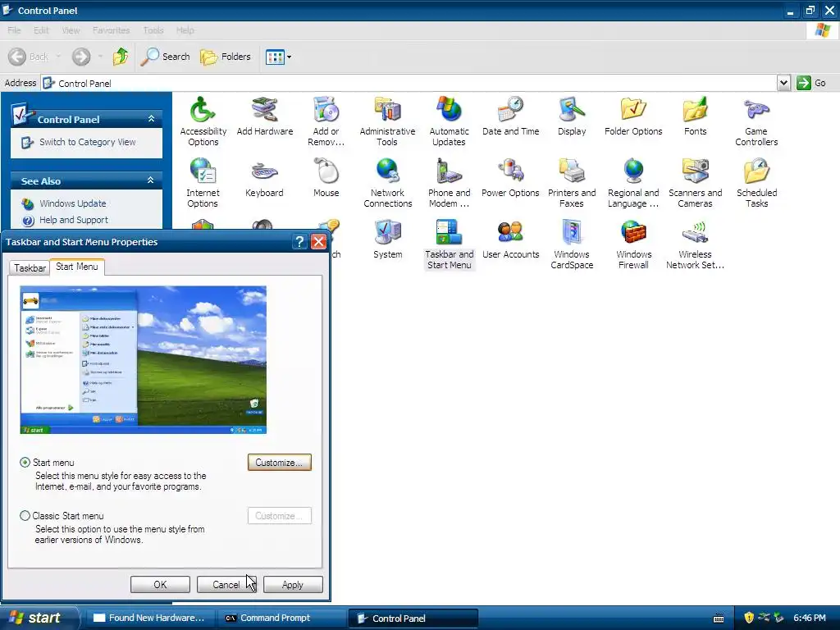Switch to the Start Menu tab
This screenshot has width=840, height=630.
tap(76, 267)
